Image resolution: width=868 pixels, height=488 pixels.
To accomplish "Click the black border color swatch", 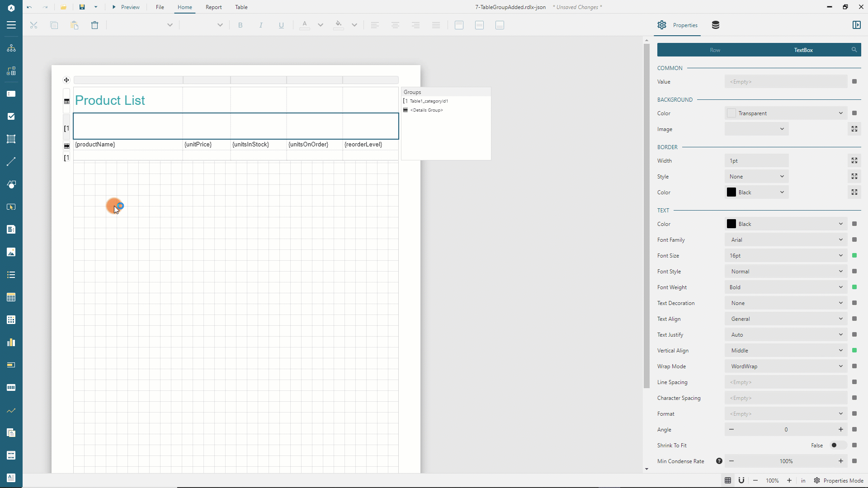I will pos(731,192).
